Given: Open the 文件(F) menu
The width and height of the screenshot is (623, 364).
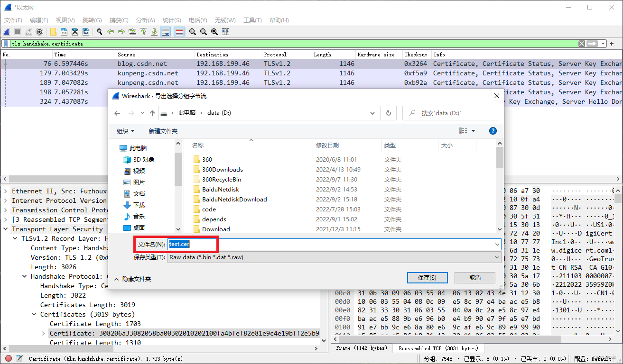Looking at the screenshot, I should (x=13, y=20).
